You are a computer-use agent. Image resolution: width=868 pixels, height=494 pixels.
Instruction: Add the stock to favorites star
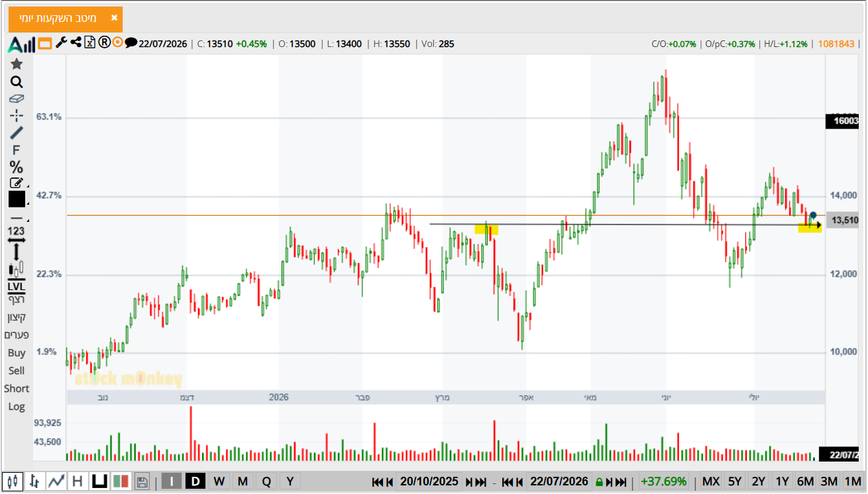point(17,64)
